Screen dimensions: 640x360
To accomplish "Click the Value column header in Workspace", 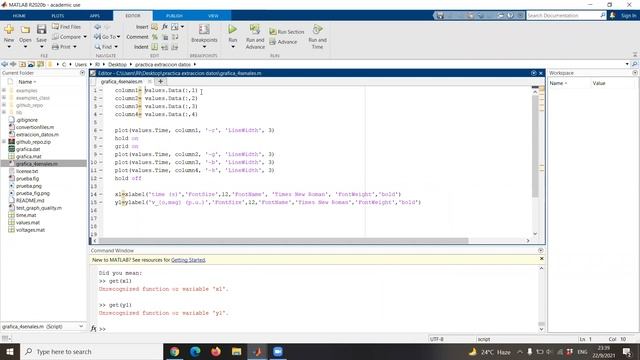I will pyautogui.click(x=599, y=83).
